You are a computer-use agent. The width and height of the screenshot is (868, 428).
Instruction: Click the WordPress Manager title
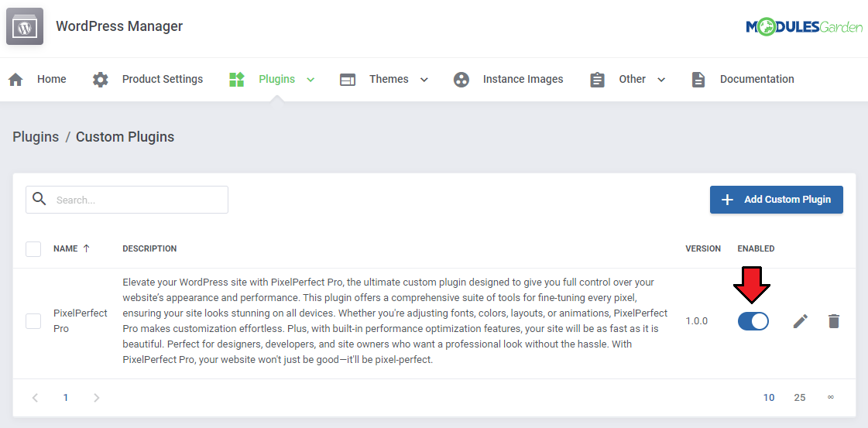point(119,26)
